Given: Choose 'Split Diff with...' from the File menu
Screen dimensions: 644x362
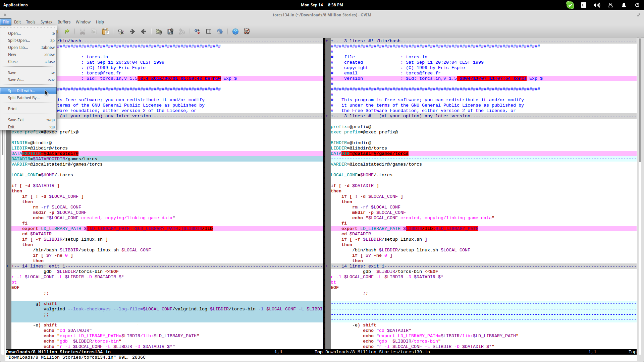Looking at the screenshot, I should 21,90.
